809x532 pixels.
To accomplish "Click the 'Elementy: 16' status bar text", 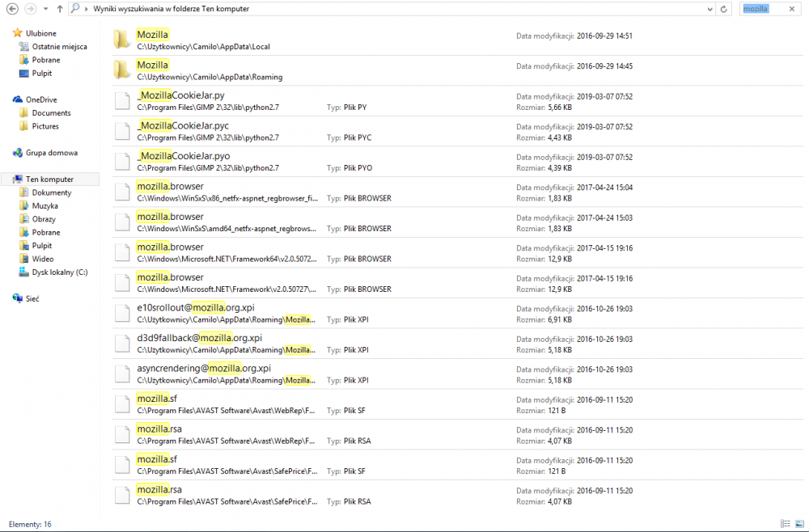I will coord(30,524).
